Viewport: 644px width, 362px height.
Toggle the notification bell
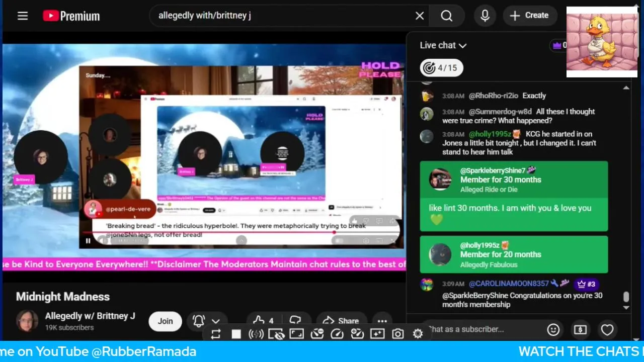tap(199, 321)
